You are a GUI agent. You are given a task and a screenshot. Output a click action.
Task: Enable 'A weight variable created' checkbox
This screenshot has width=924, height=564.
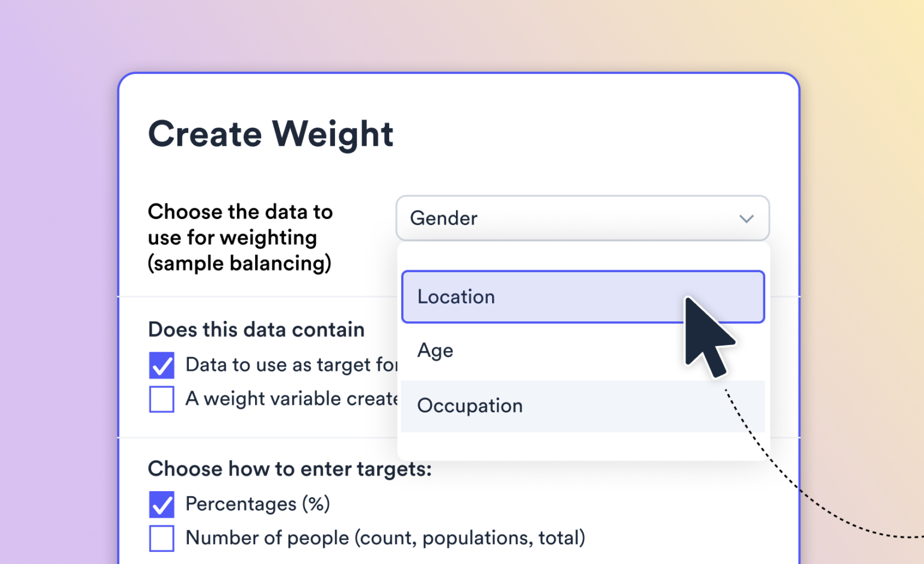click(x=161, y=398)
